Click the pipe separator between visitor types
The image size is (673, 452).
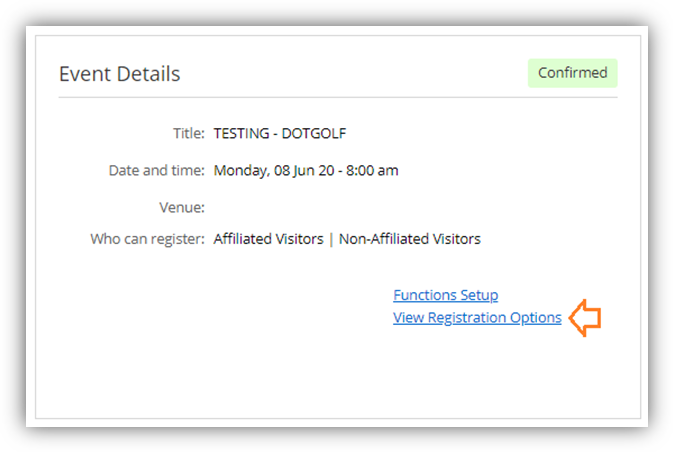[x=331, y=239]
